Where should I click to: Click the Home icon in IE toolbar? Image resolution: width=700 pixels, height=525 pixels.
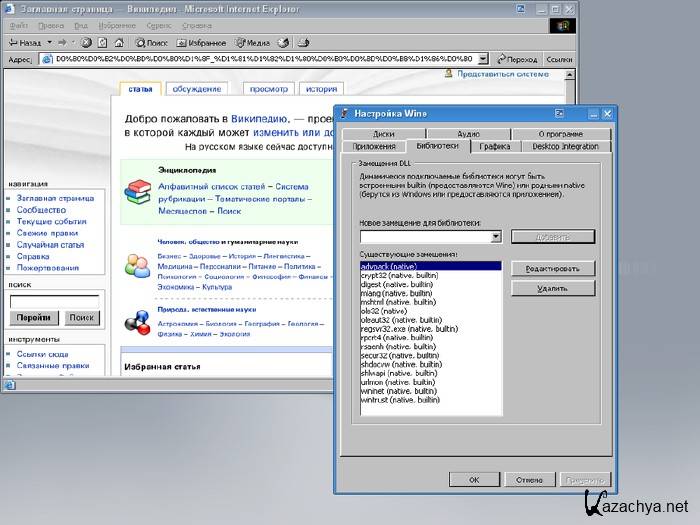pos(118,43)
